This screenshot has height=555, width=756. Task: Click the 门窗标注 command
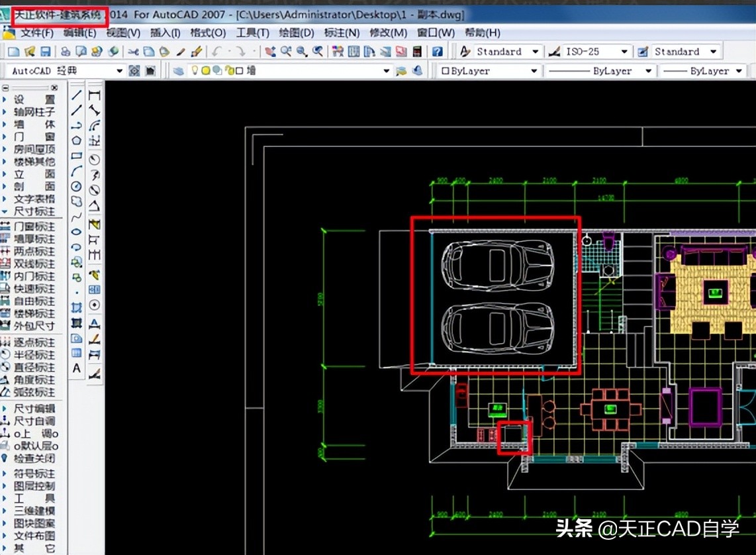[34, 227]
